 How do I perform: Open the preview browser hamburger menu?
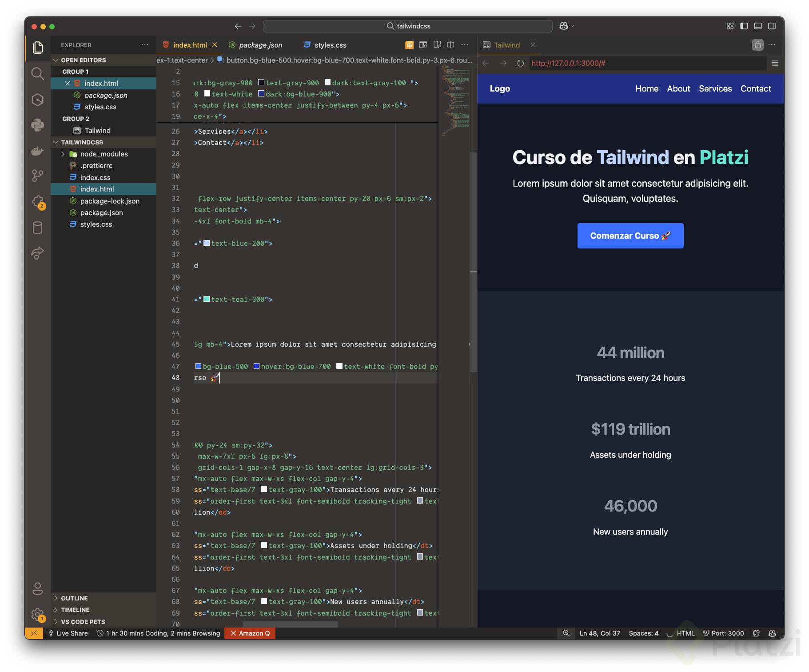(775, 63)
